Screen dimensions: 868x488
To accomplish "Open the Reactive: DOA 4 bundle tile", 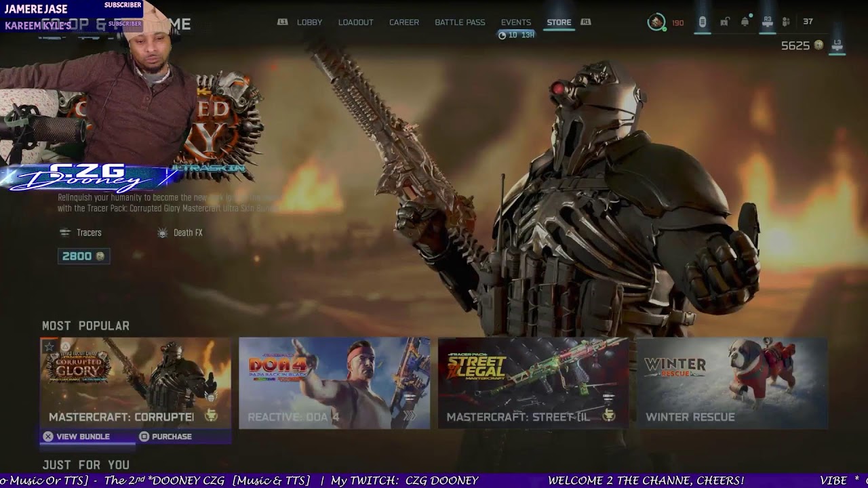I will pos(334,383).
